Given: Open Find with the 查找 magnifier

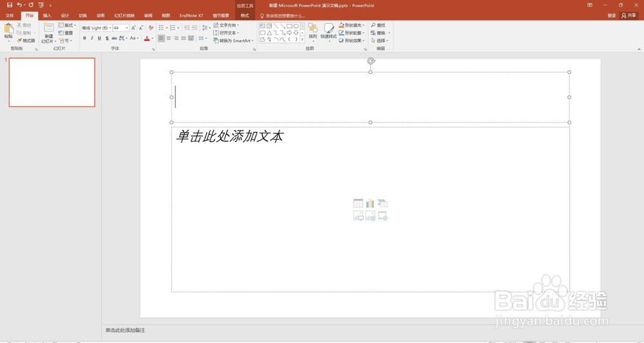Looking at the screenshot, I should 378,25.
